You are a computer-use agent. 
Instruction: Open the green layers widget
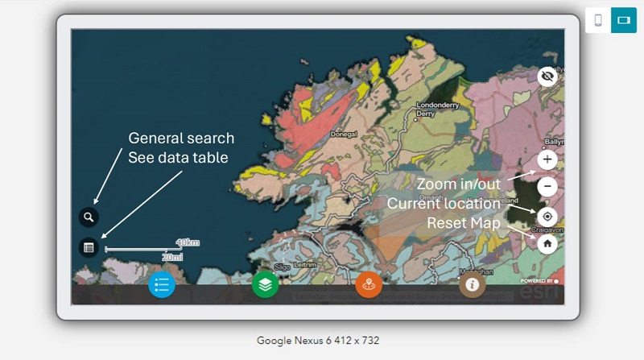click(265, 284)
